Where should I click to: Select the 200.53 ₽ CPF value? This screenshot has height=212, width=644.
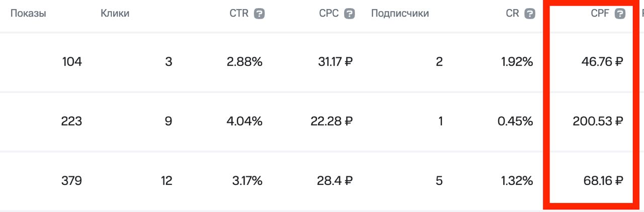pos(598,121)
